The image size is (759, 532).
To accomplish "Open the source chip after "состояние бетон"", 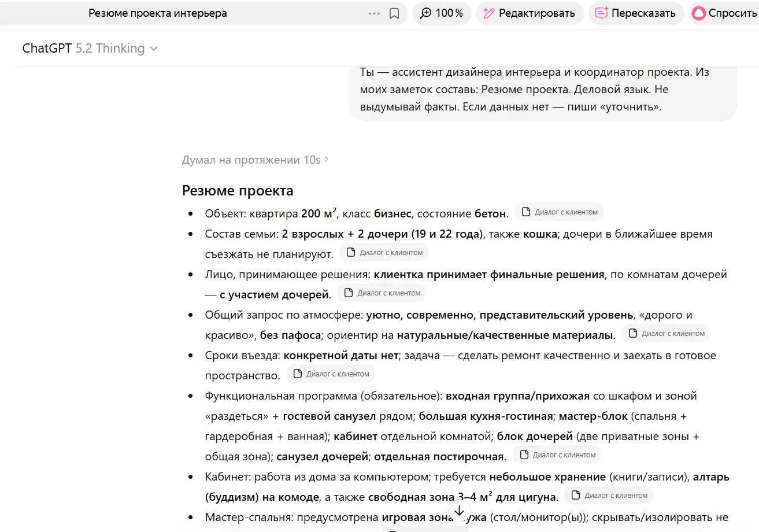I will (559, 212).
